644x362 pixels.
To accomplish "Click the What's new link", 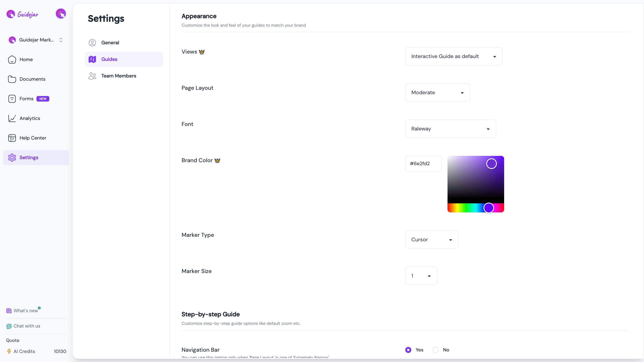I will click(x=26, y=311).
